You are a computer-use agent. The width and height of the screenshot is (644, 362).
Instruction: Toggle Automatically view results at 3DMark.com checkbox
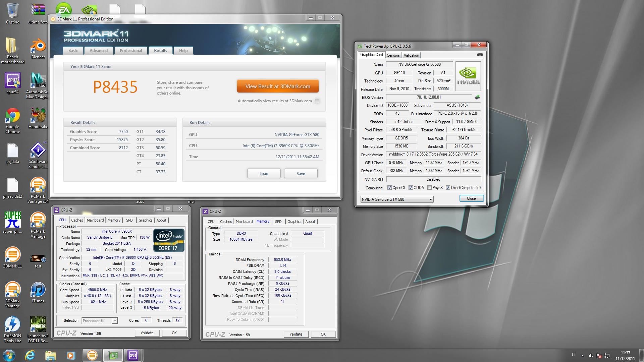[317, 101]
